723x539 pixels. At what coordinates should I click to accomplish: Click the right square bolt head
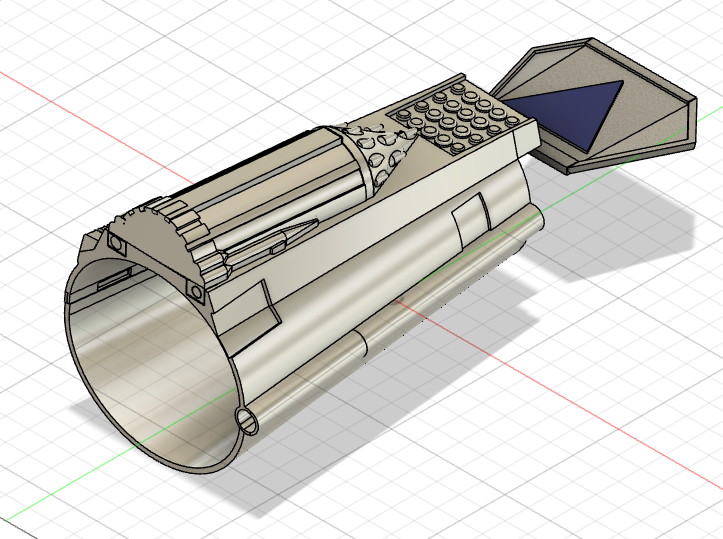click(196, 291)
